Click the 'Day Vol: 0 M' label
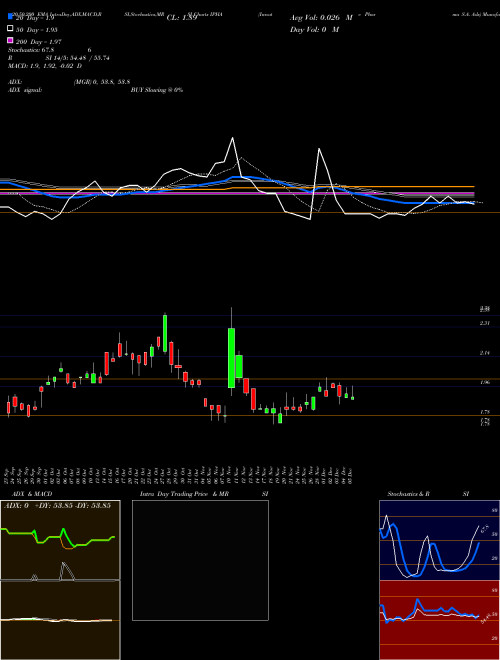This screenshot has width=500, height=660. point(314,29)
